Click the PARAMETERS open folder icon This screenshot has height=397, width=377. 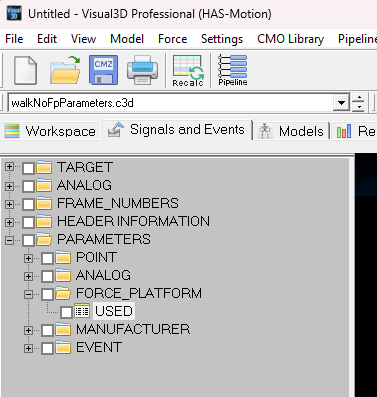tap(44, 239)
